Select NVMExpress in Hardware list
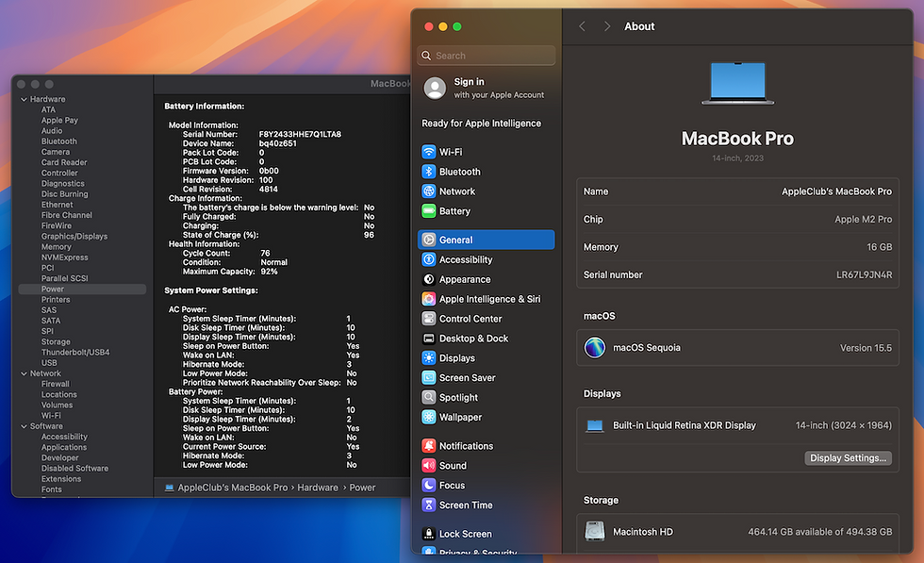The height and width of the screenshot is (563, 924). [x=65, y=257]
